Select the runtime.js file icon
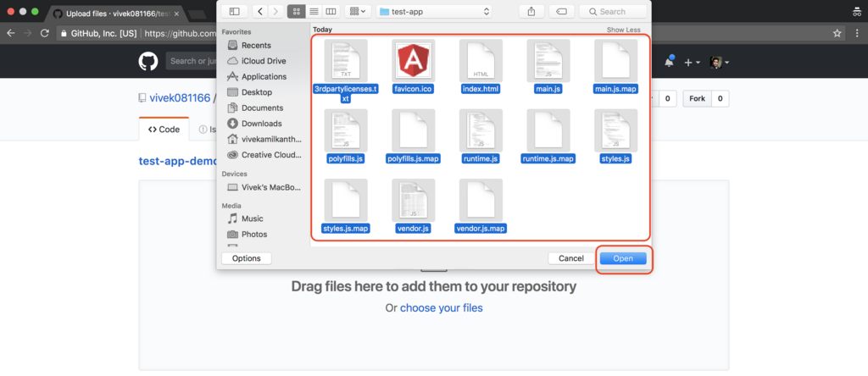 [481, 130]
